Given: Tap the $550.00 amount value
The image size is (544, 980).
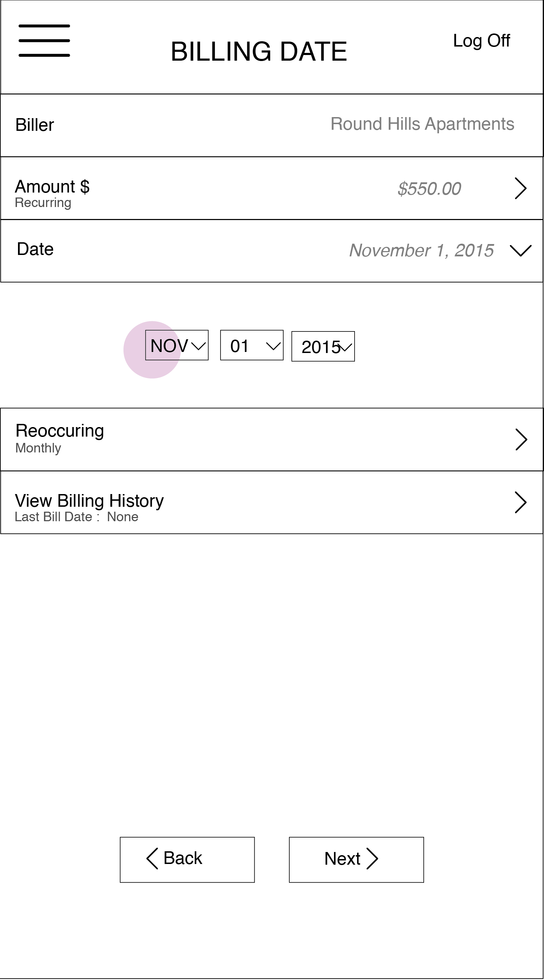Looking at the screenshot, I should click(x=429, y=189).
